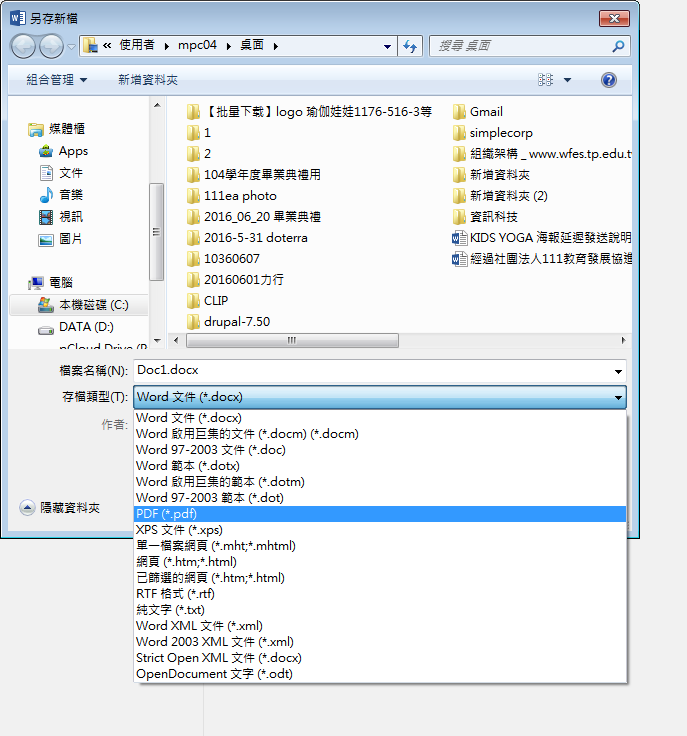Select the drupal-7.50 folder
Screen dimensions: 687x736
click(229, 322)
